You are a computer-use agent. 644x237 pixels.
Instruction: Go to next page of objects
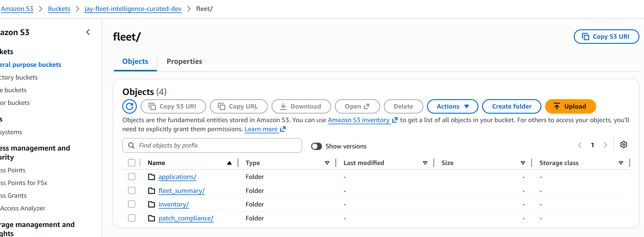605,145
